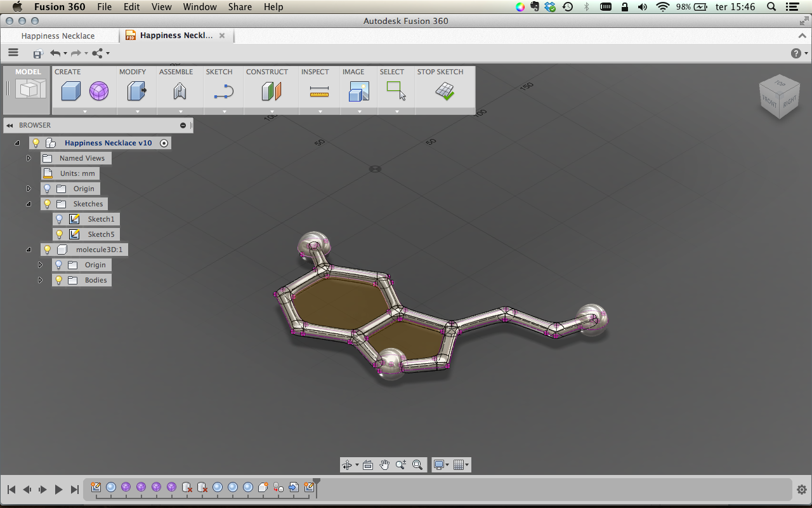Select the Sketch arc tool icon

point(224,92)
